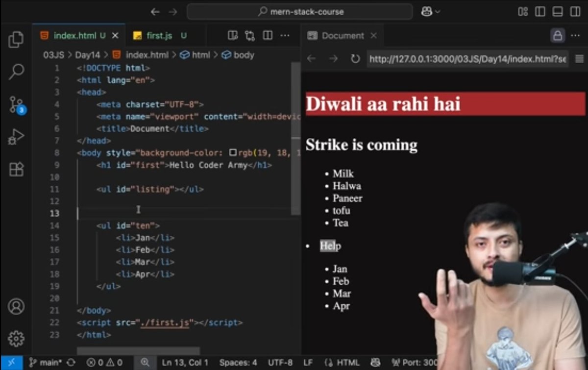Click the mern-stack-course command center search
Screen dimensions: 588x370
pos(300,11)
